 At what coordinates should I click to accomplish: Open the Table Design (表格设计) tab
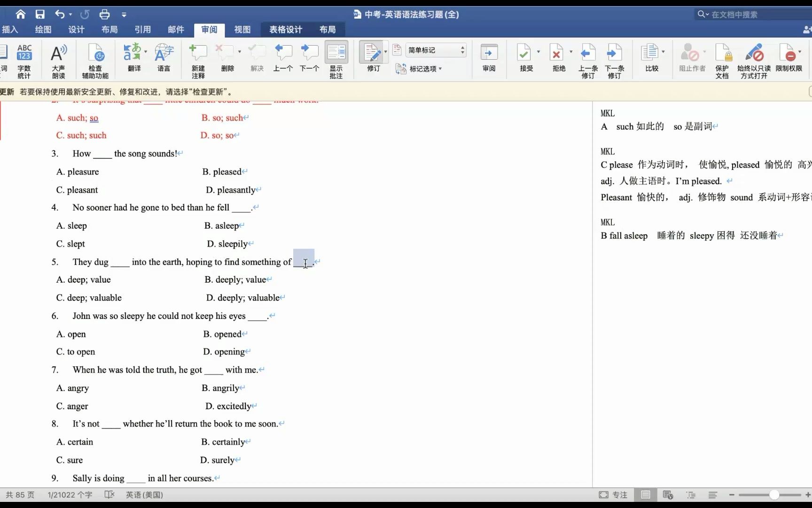286,30
